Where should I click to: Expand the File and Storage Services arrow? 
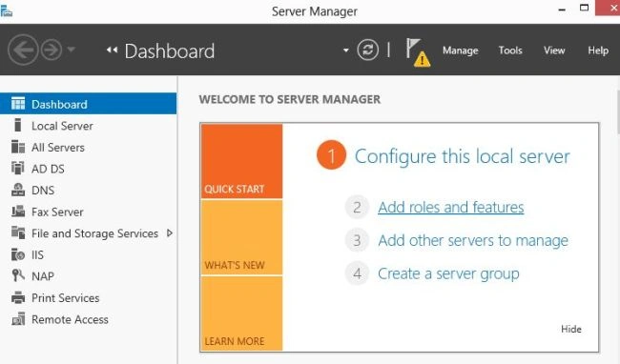click(x=170, y=233)
